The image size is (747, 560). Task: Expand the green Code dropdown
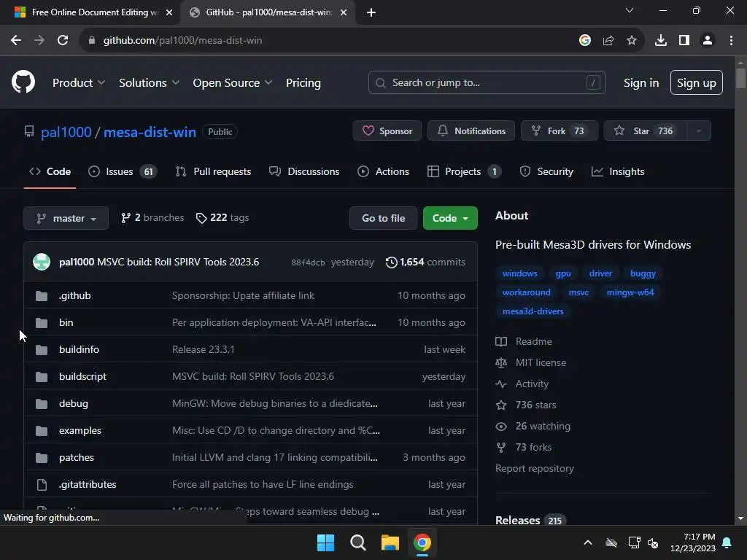(450, 218)
